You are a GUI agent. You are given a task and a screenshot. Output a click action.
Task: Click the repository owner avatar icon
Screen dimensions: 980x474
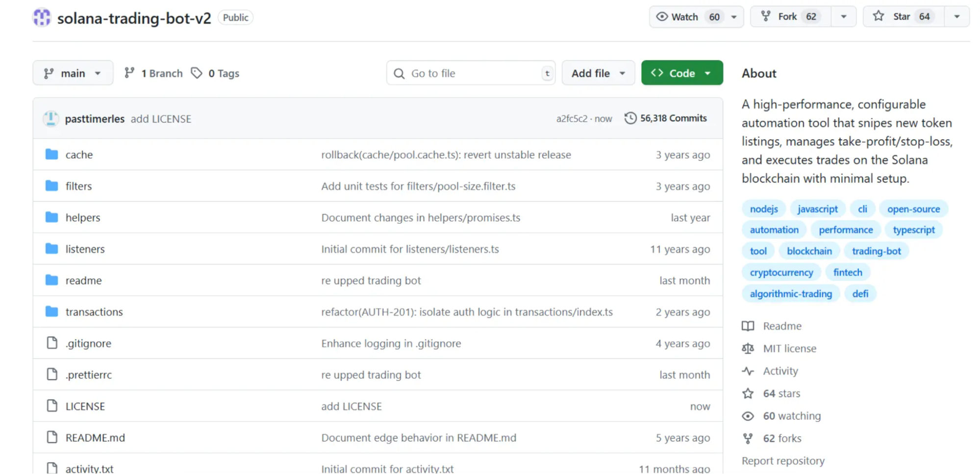pyautogui.click(x=42, y=18)
